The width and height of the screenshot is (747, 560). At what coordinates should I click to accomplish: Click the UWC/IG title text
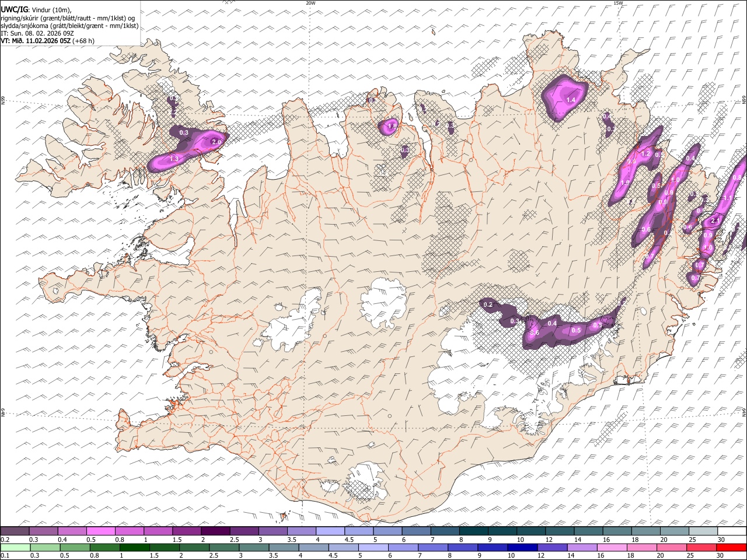14,10
